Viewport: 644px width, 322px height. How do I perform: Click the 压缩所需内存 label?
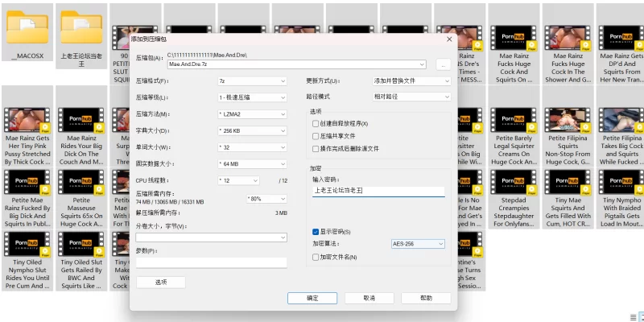click(155, 193)
